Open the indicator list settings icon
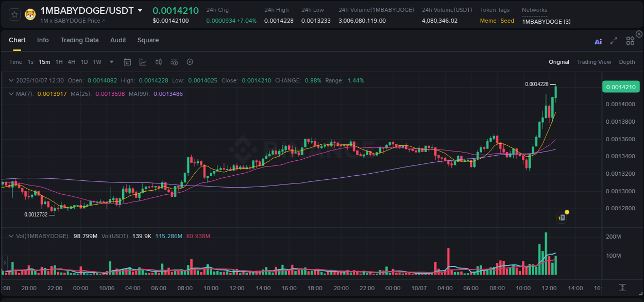This screenshot has width=644, height=302. click(174, 62)
